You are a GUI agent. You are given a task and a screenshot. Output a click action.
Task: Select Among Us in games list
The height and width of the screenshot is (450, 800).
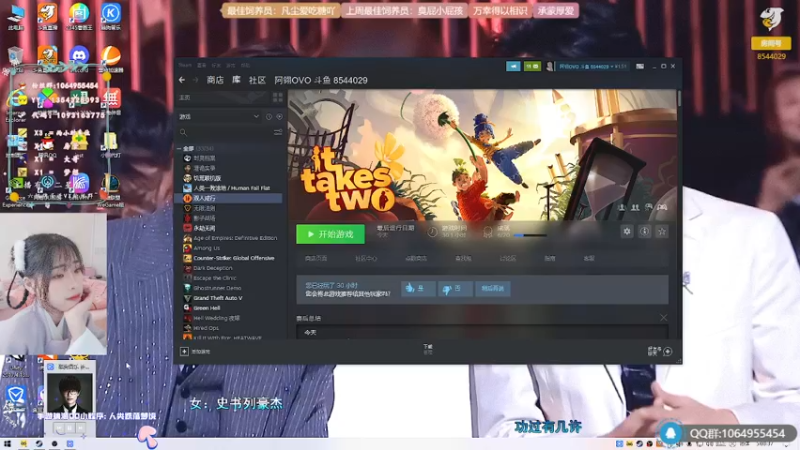[206, 248]
